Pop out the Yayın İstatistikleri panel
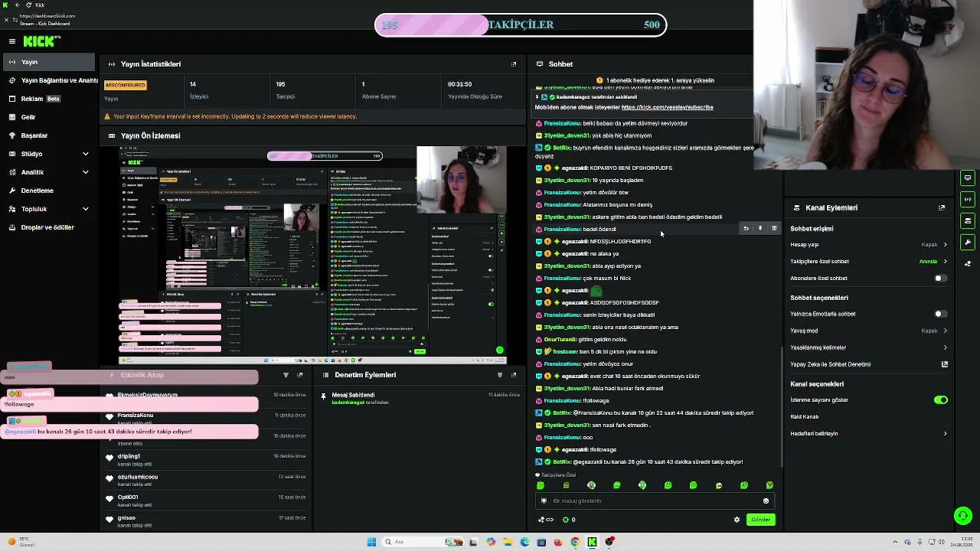 [514, 64]
